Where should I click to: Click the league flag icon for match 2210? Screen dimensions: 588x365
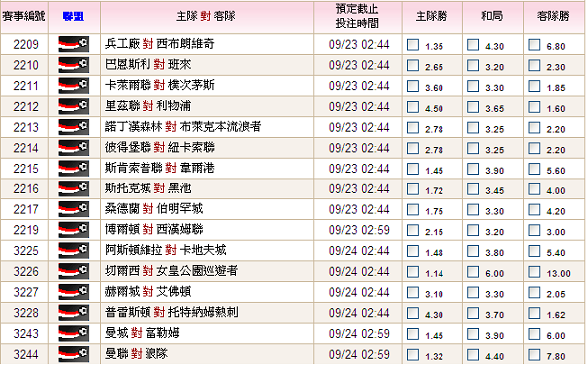point(73,65)
